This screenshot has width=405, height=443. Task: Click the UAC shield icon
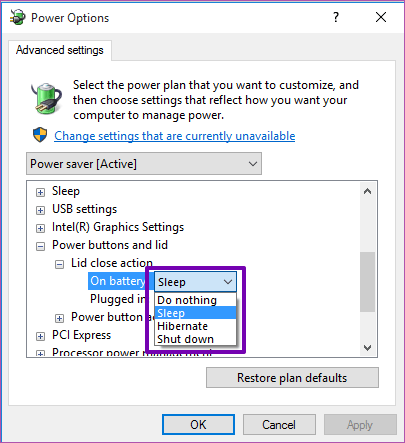click(40, 135)
